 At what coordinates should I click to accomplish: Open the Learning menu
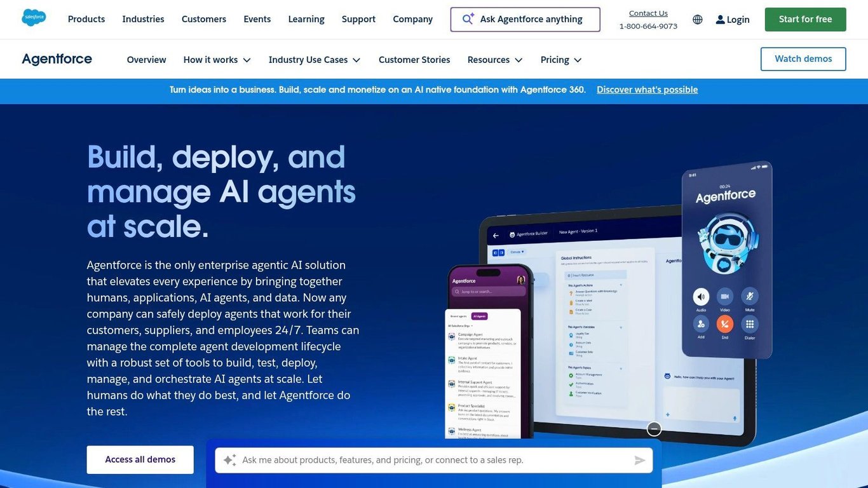[x=306, y=19]
